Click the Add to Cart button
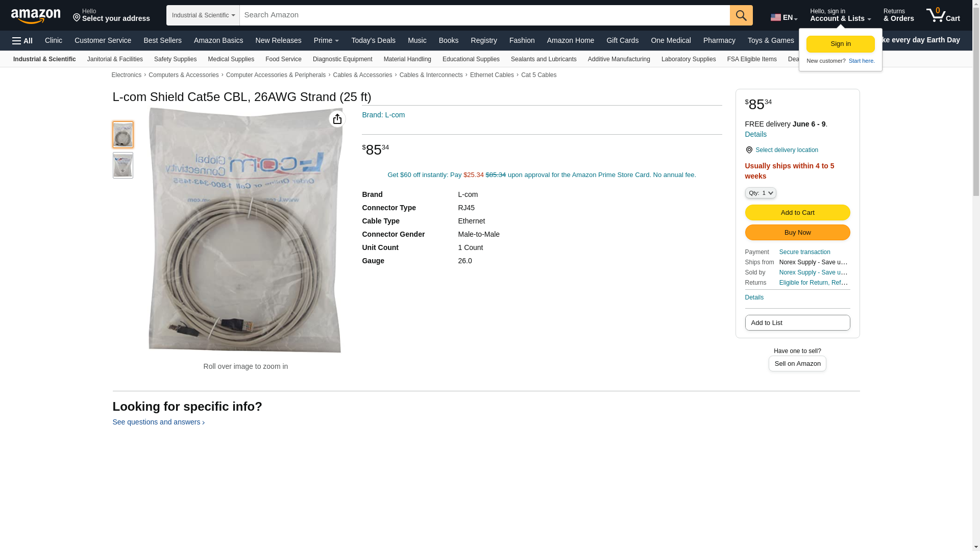980x551 pixels. pyautogui.click(x=797, y=212)
